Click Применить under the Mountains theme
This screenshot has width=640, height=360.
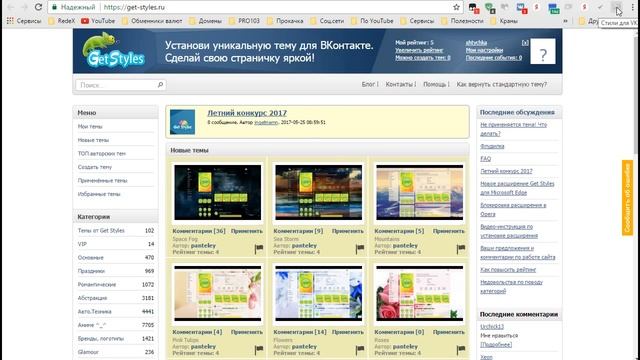[449, 231]
